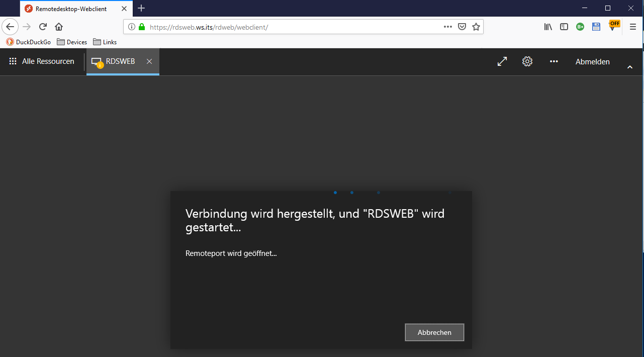Click the Abbrechen button
Screen dimensions: 644x357
(434, 332)
